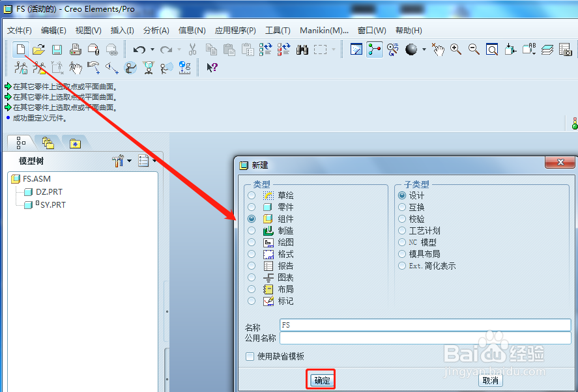578x392 pixels.
Task: Open the 帮助(H) menu
Action: coord(409,31)
